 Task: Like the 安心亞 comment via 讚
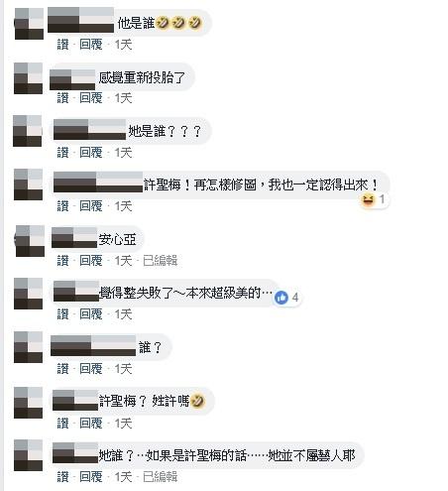click(x=62, y=261)
